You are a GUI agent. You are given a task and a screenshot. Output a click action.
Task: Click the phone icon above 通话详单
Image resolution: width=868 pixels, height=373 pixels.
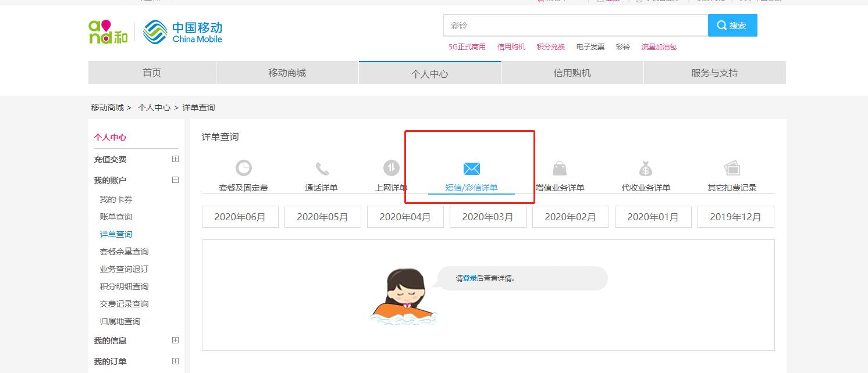tap(322, 168)
